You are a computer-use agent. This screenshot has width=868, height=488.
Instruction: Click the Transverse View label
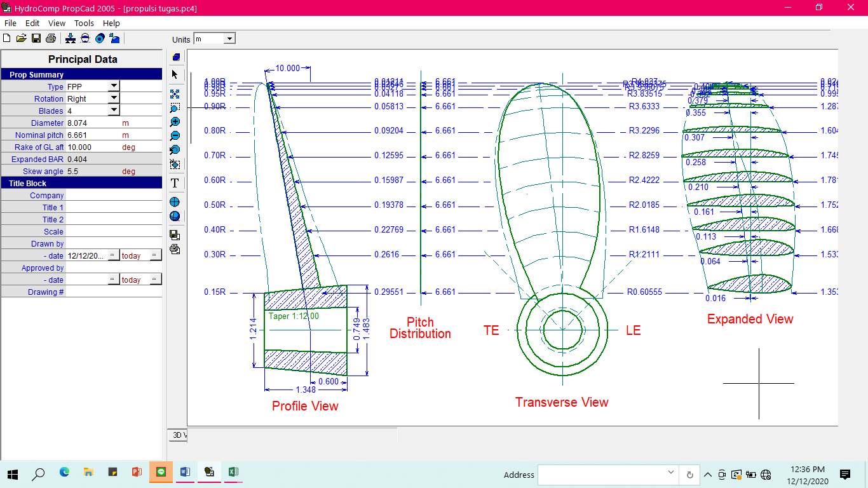point(562,402)
